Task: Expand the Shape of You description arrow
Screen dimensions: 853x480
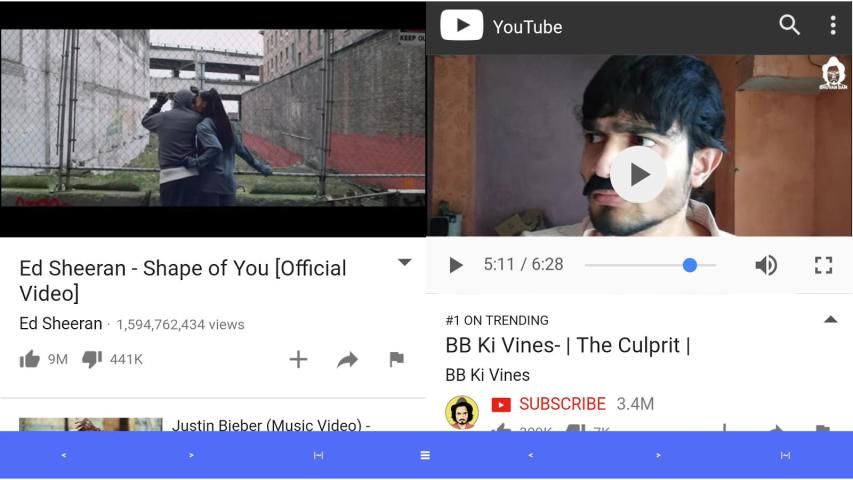Action: (x=404, y=262)
